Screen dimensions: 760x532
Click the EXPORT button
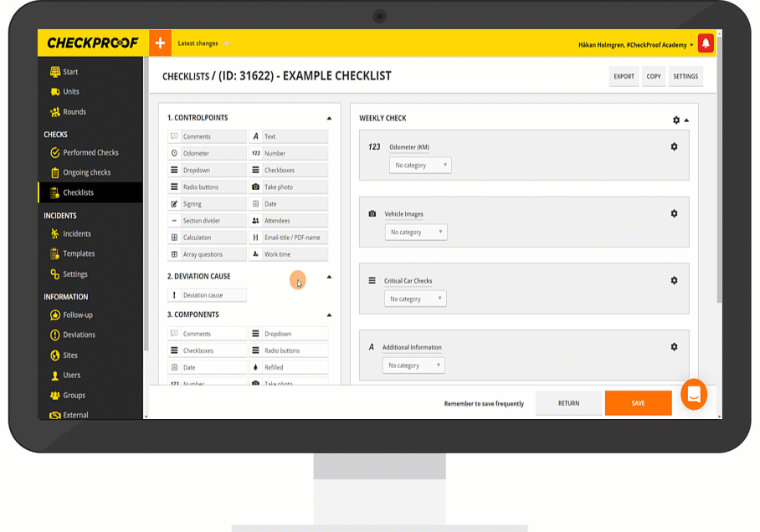tap(624, 76)
